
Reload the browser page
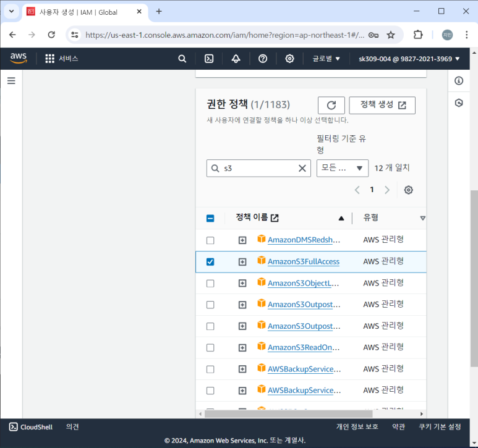(51, 35)
